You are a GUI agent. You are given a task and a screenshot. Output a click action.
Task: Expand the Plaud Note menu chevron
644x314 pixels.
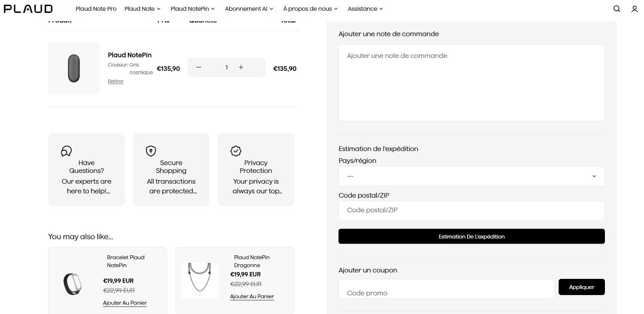158,9
